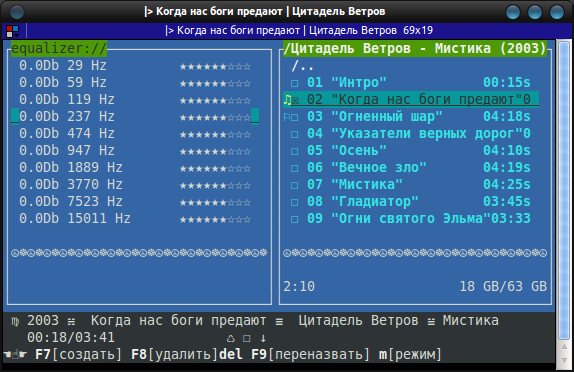Viewport: 574px width, 372px height.
Task: Click the terminal scrollbar thumb
Action: (x=564, y=190)
